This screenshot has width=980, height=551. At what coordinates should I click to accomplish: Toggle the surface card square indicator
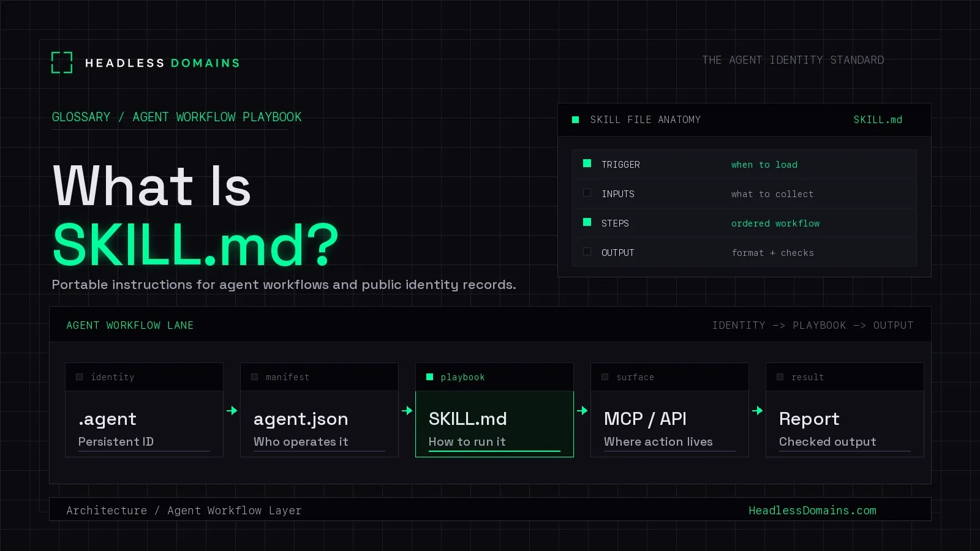pos(605,377)
